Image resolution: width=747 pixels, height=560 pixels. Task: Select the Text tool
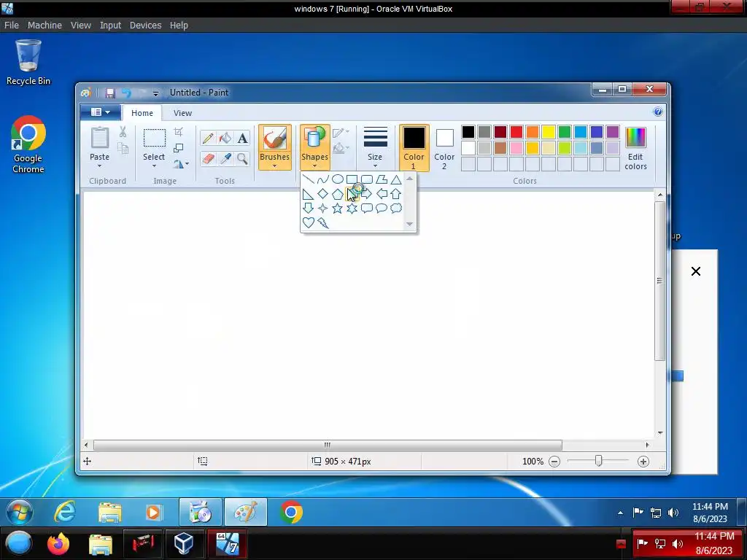[242, 138]
